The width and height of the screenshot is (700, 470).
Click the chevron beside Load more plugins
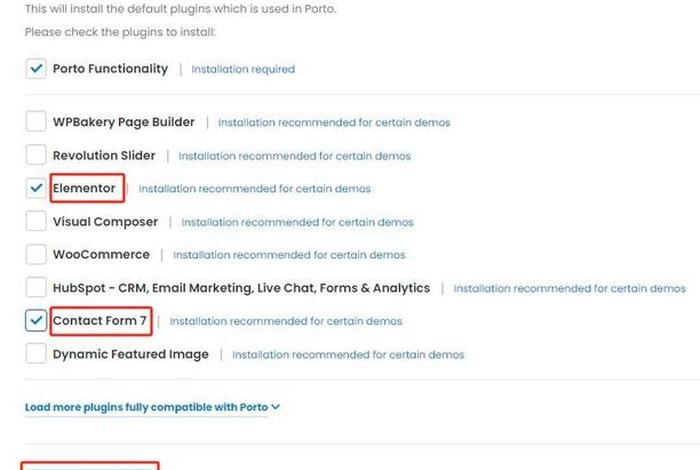(275, 407)
